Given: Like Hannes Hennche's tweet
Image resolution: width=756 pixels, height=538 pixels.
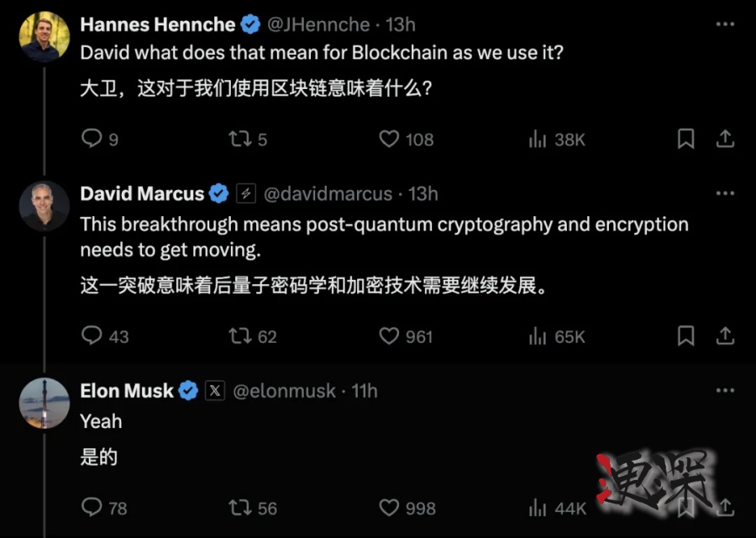Looking at the screenshot, I should (x=389, y=139).
